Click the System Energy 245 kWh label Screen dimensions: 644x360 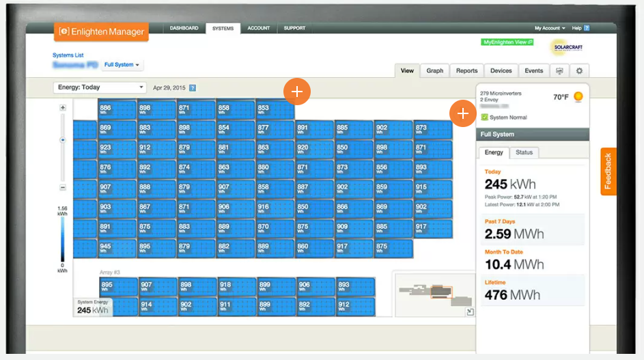(x=93, y=307)
